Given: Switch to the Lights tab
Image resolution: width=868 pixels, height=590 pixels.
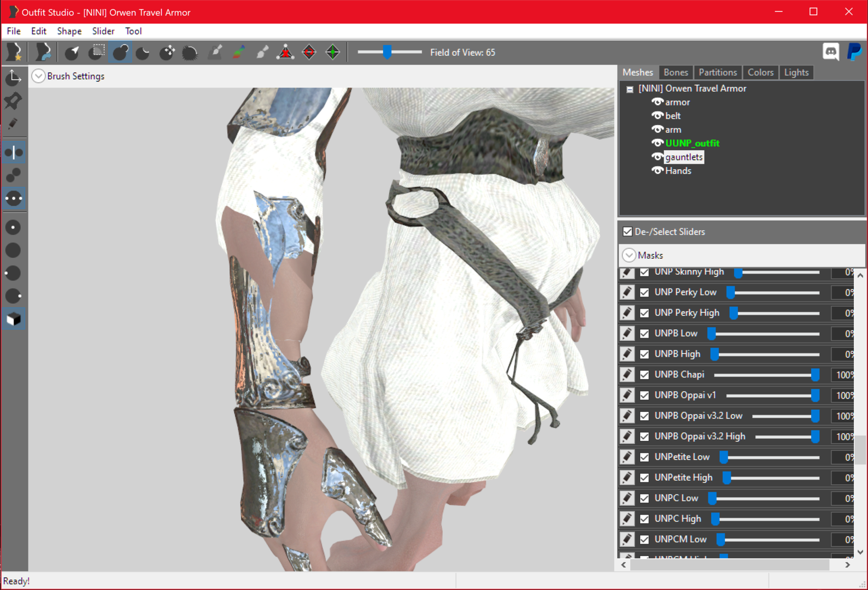Looking at the screenshot, I should [x=796, y=72].
